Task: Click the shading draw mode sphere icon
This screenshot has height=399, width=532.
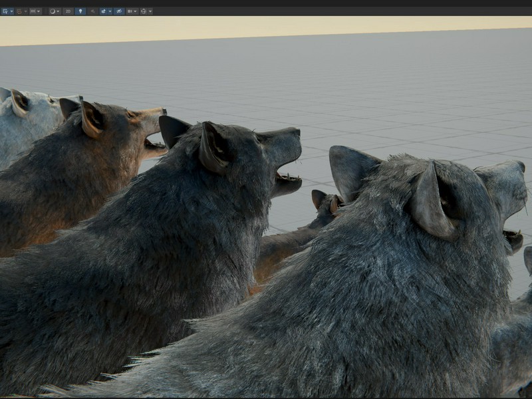Action: click(x=53, y=11)
